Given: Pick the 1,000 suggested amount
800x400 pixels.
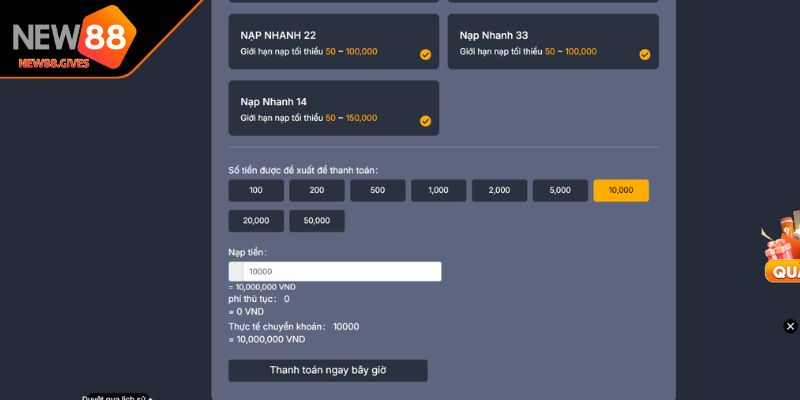Looking at the screenshot, I should [439, 190].
